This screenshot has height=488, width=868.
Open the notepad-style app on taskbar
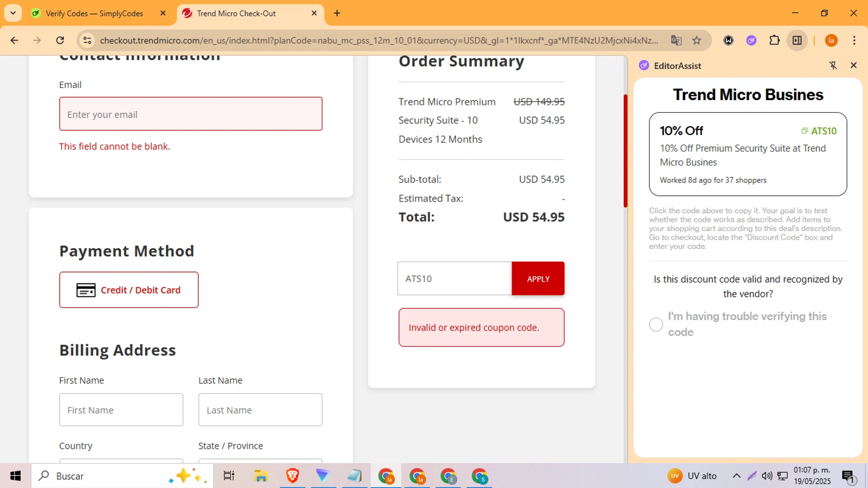tap(354, 476)
